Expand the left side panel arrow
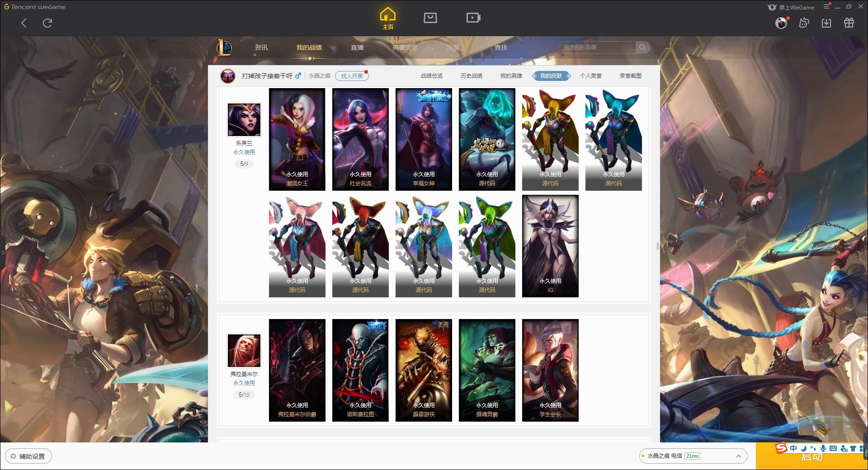The image size is (868, 470). tap(2, 252)
